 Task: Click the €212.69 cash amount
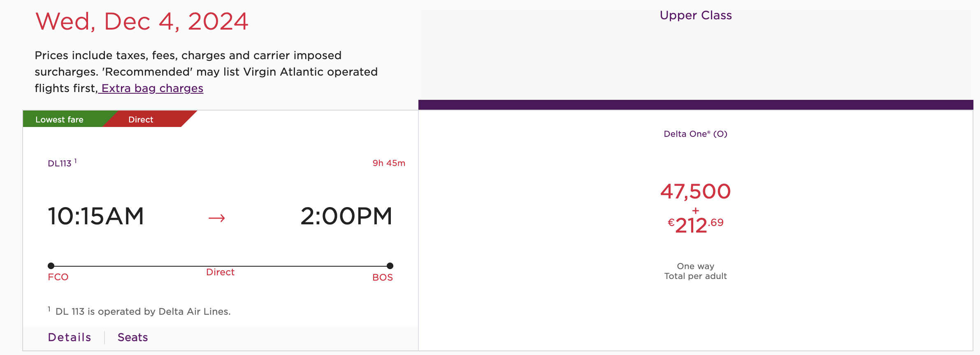(x=695, y=225)
